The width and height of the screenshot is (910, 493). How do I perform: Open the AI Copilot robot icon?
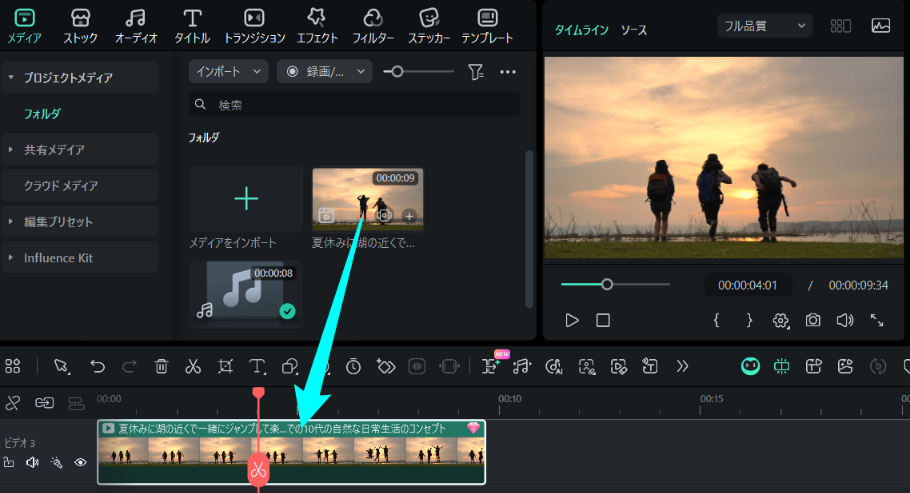(750, 366)
